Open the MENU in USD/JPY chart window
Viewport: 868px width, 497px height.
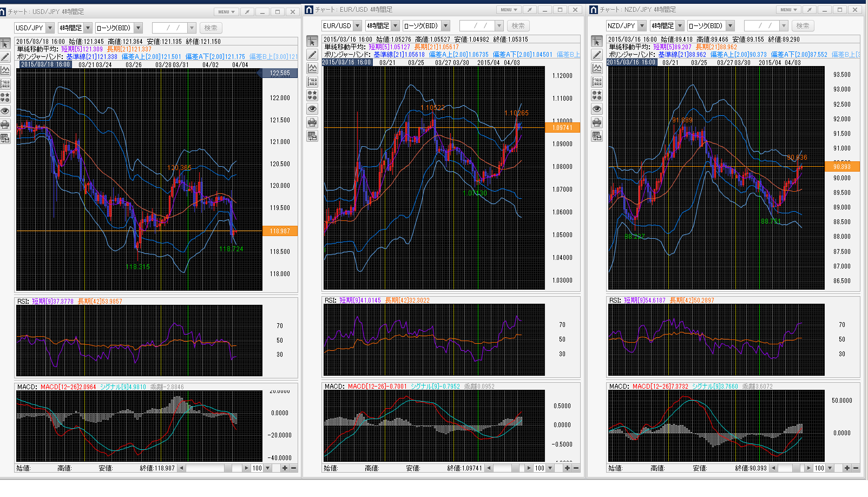[226, 12]
